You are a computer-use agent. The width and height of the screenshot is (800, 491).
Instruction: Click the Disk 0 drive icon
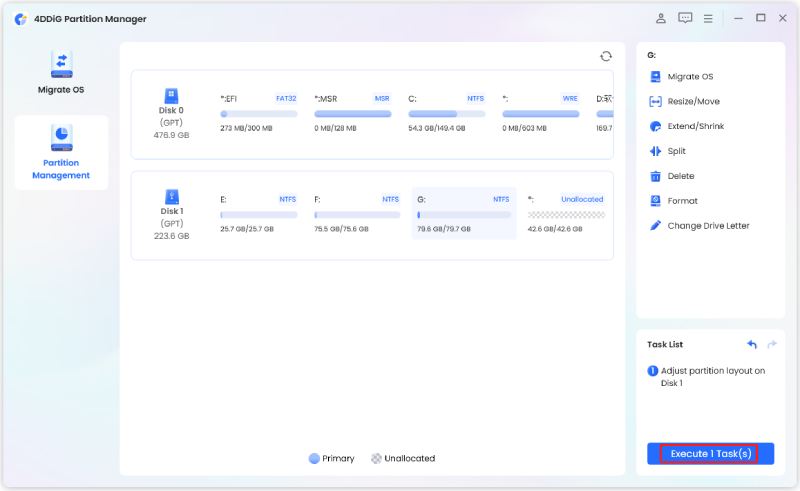171,95
